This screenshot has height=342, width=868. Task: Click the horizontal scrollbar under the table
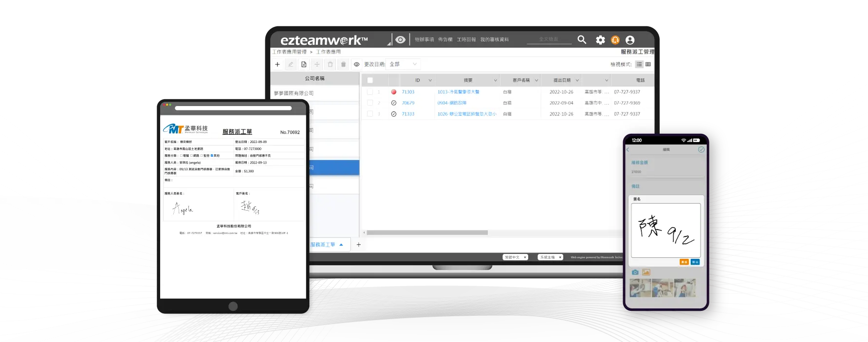(x=427, y=233)
